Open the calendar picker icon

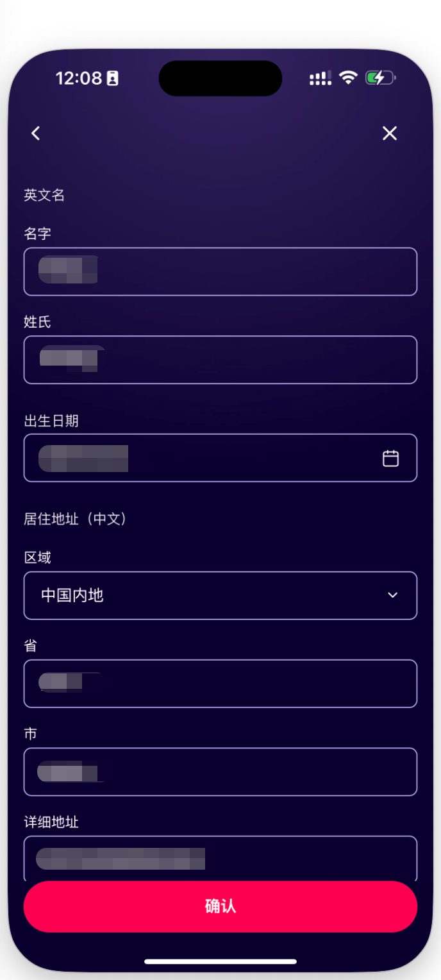(x=390, y=458)
